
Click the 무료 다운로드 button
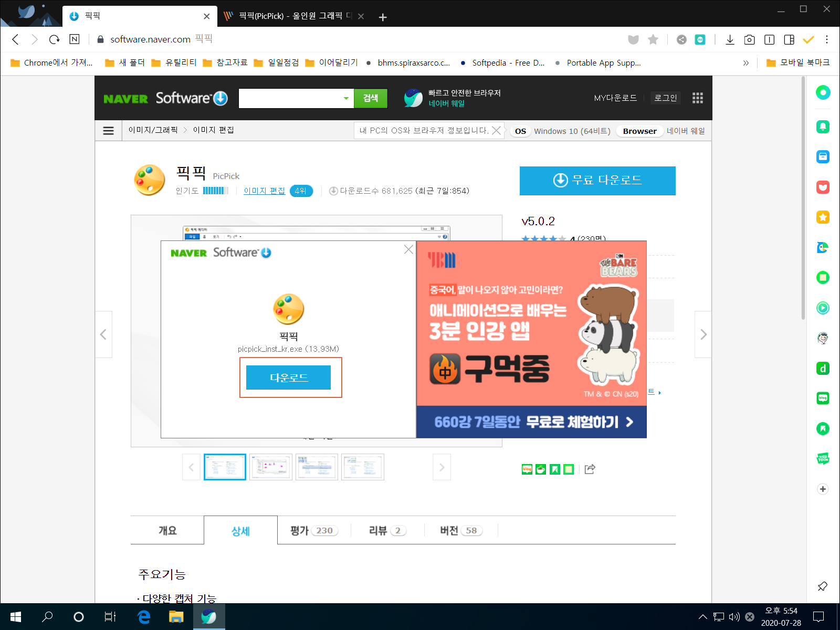pos(597,181)
